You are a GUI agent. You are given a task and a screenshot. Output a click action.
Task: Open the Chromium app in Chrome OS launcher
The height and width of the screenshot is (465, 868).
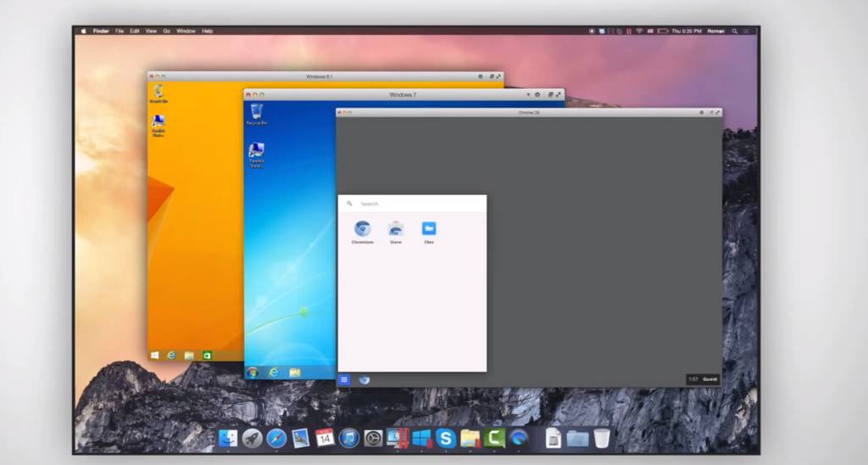pyautogui.click(x=363, y=232)
